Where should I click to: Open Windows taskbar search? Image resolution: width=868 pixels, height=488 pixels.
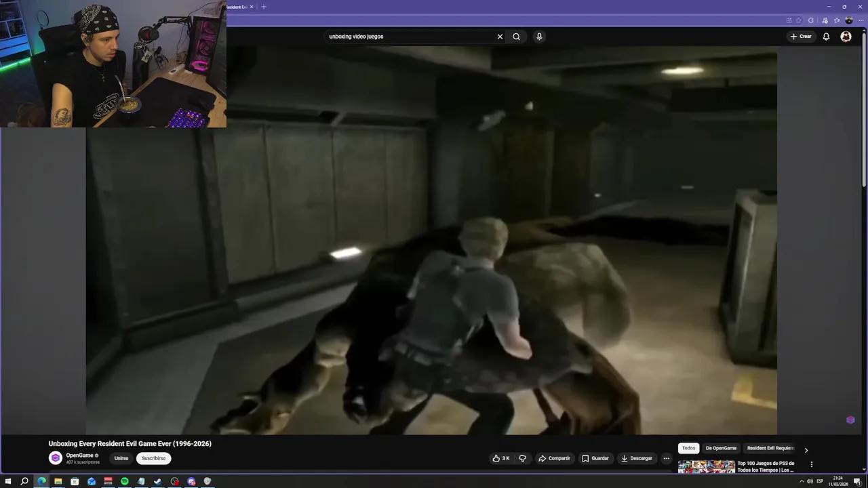click(24, 481)
